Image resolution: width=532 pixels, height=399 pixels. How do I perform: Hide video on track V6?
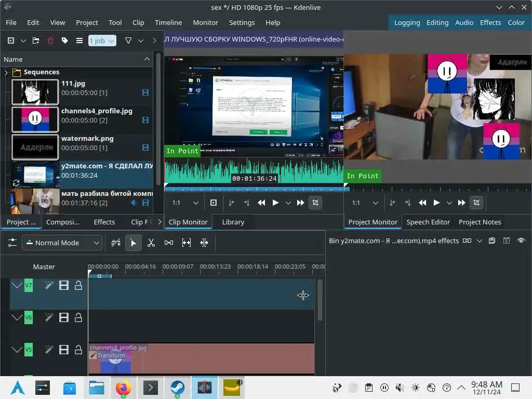[x=64, y=317]
